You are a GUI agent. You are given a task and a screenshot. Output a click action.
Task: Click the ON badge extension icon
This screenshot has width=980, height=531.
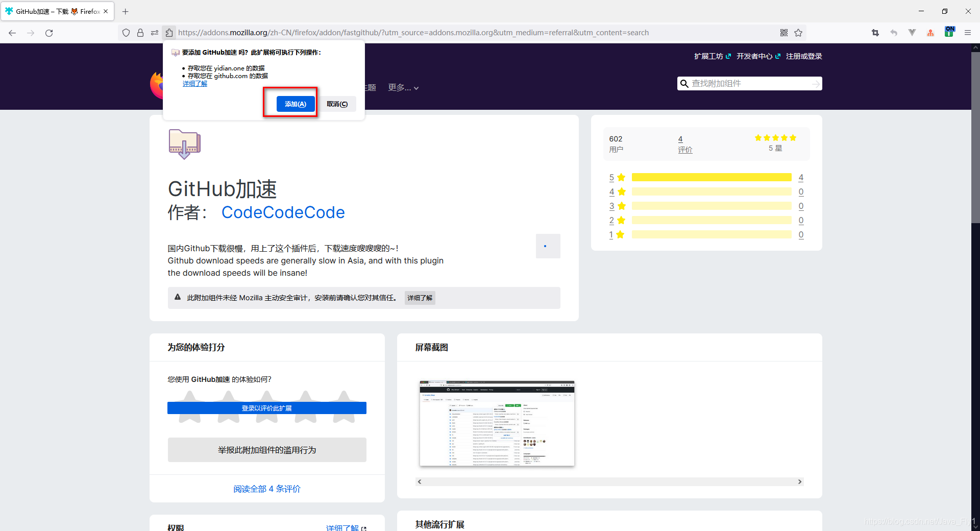[x=949, y=32]
